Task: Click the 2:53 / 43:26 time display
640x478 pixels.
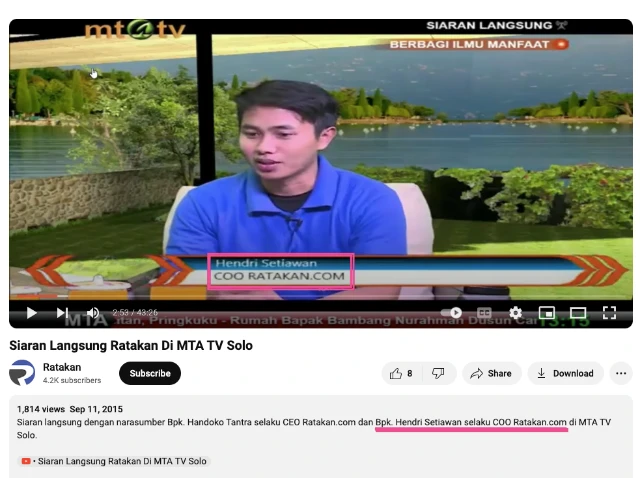Action: tap(135, 313)
